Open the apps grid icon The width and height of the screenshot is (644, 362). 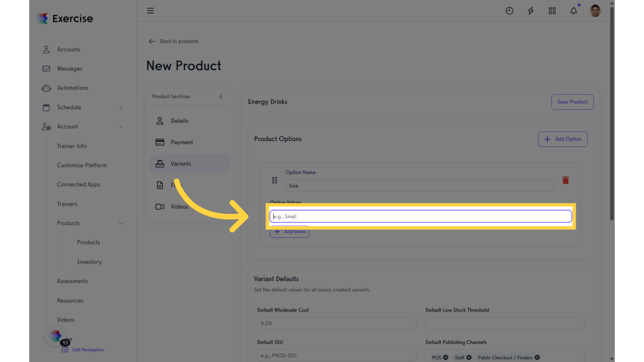tap(552, 10)
